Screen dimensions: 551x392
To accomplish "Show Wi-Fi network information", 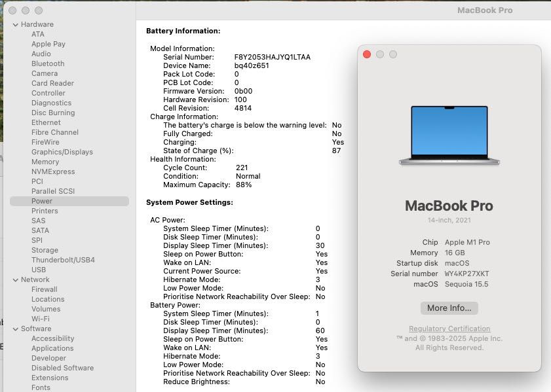I will [41, 319].
